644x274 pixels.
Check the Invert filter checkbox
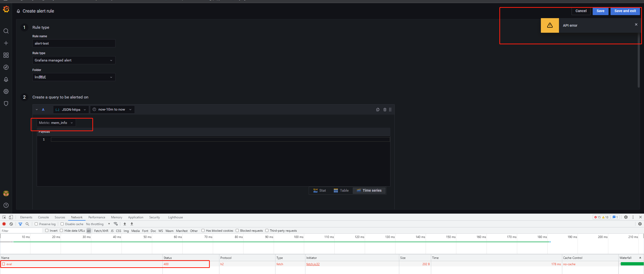point(47,230)
